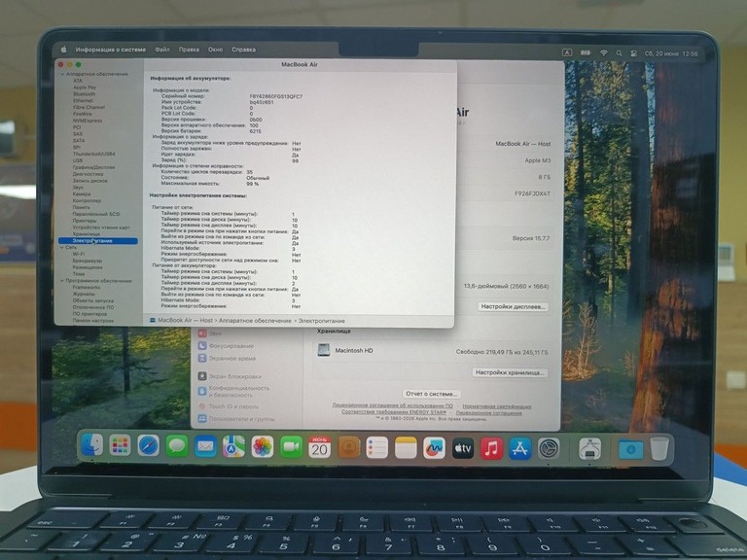Open Calendar showing 20 in Dock
The width and height of the screenshot is (747, 560).
pos(320,447)
